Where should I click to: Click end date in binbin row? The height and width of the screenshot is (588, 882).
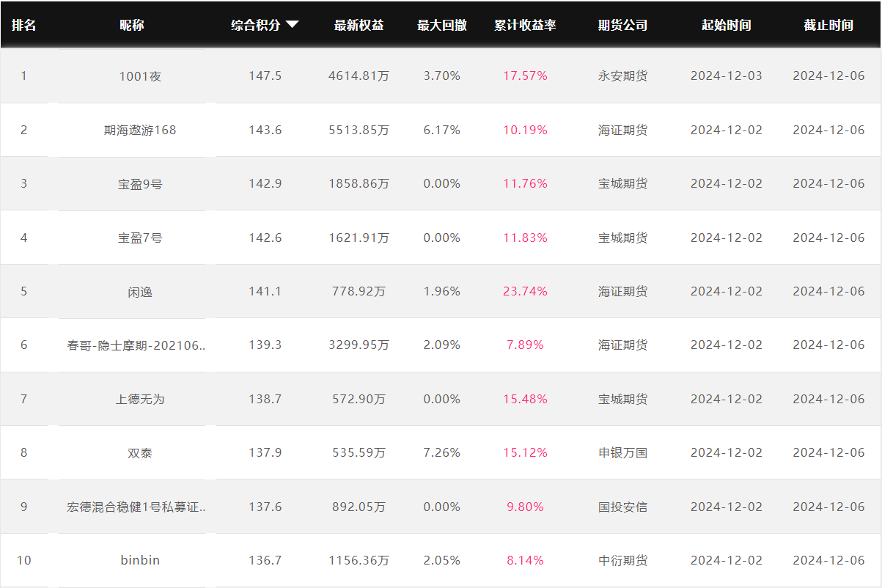pos(828,560)
